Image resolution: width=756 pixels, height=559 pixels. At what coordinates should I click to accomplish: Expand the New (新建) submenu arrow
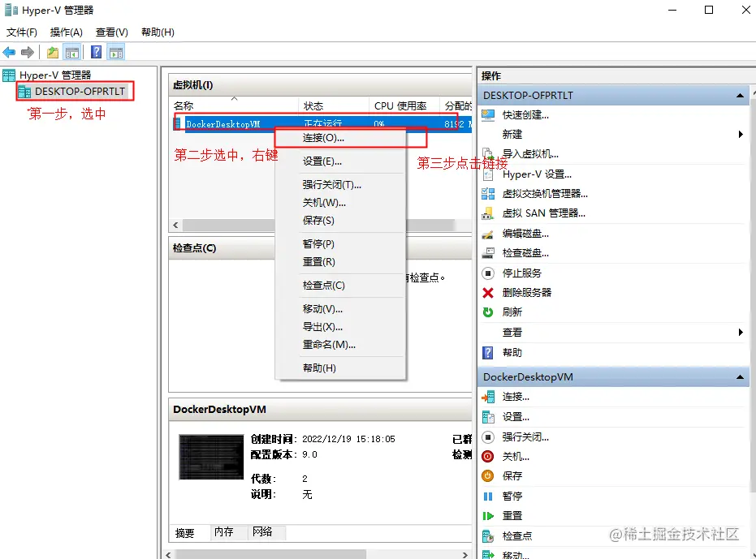point(741,135)
